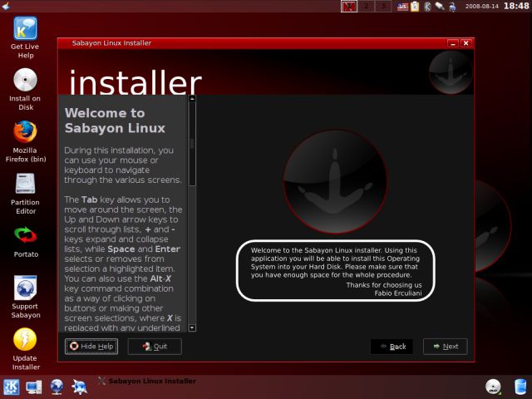Click the 18:48 clock in top panel

tap(516, 6)
